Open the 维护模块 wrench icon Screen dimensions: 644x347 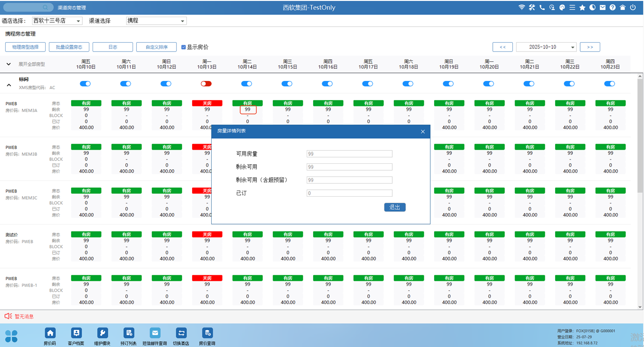(x=102, y=333)
